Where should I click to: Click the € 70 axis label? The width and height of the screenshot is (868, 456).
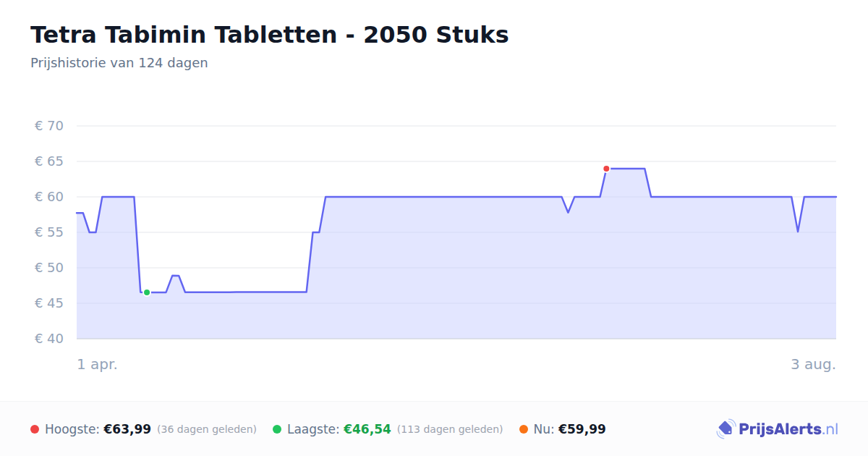49,126
